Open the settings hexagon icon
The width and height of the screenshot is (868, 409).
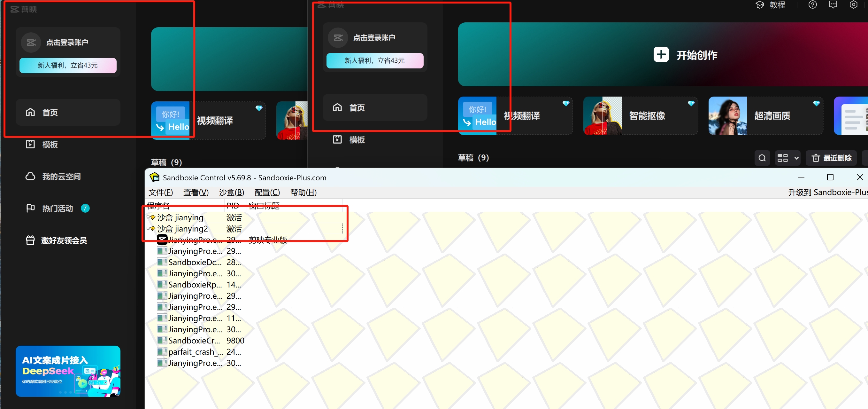point(853,5)
